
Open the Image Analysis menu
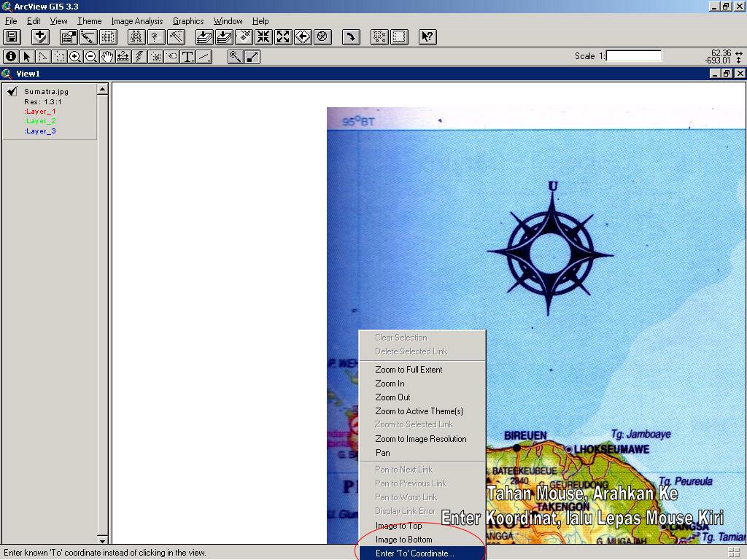[x=137, y=21]
